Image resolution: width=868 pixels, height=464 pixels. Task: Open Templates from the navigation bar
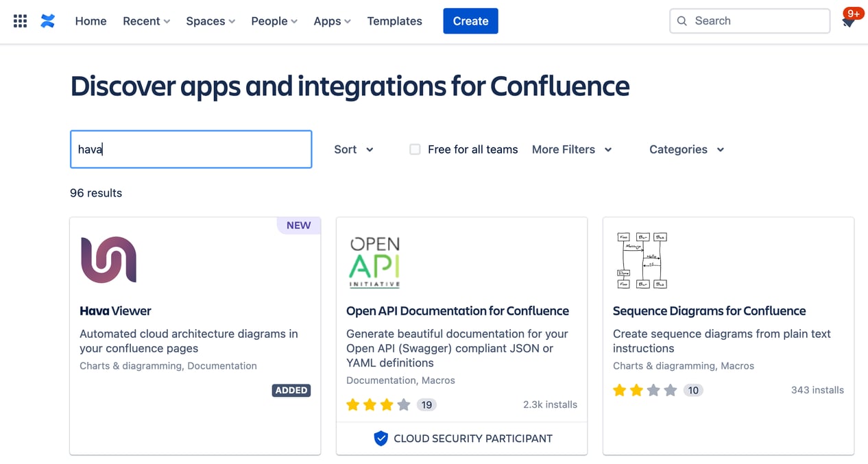(394, 21)
